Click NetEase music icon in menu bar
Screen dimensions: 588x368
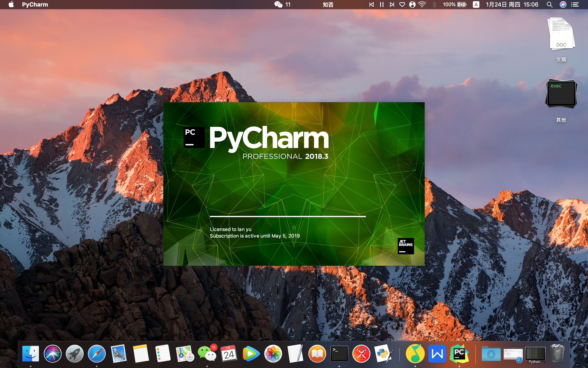(x=412, y=4)
